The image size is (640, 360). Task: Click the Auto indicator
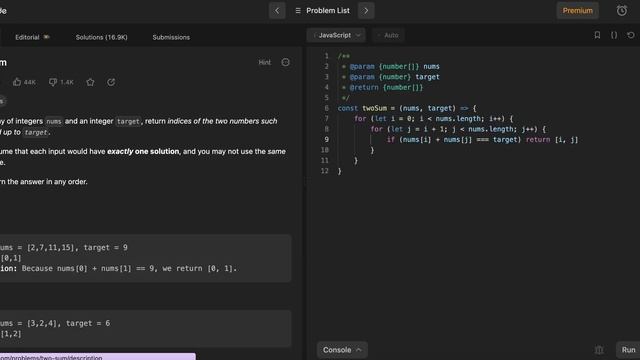(x=388, y=36)
